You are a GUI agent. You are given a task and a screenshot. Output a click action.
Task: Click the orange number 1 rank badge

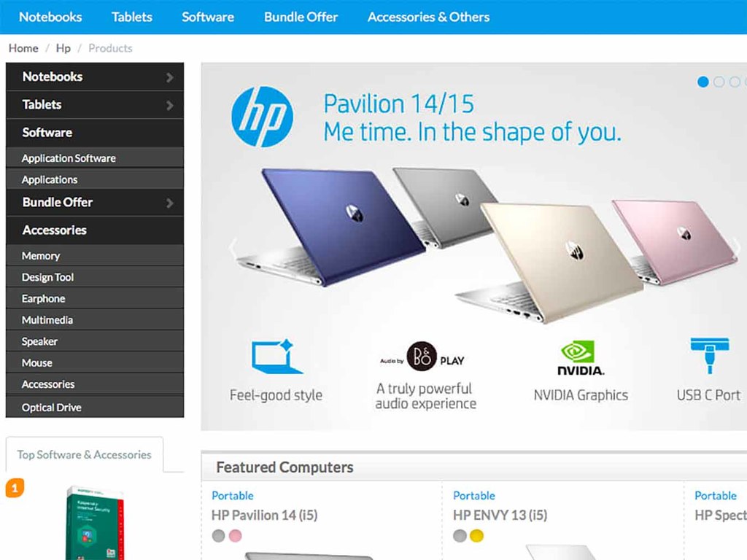tap(15, 488)
